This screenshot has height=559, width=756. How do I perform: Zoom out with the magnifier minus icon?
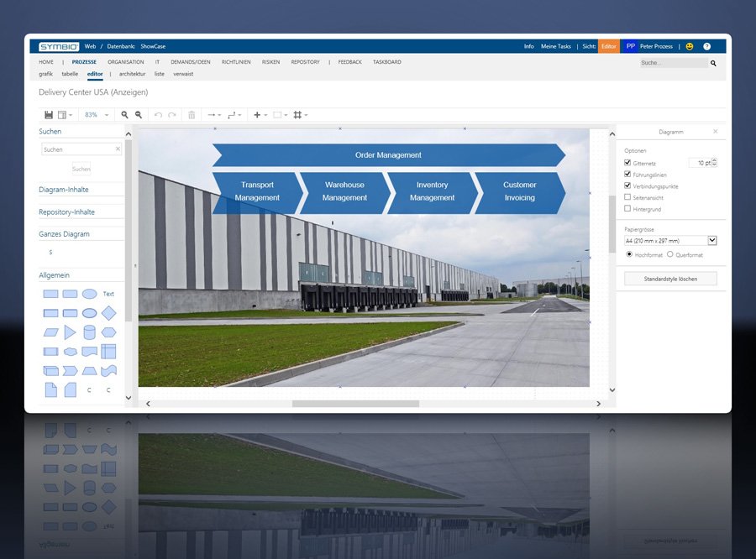coord(139,115)
